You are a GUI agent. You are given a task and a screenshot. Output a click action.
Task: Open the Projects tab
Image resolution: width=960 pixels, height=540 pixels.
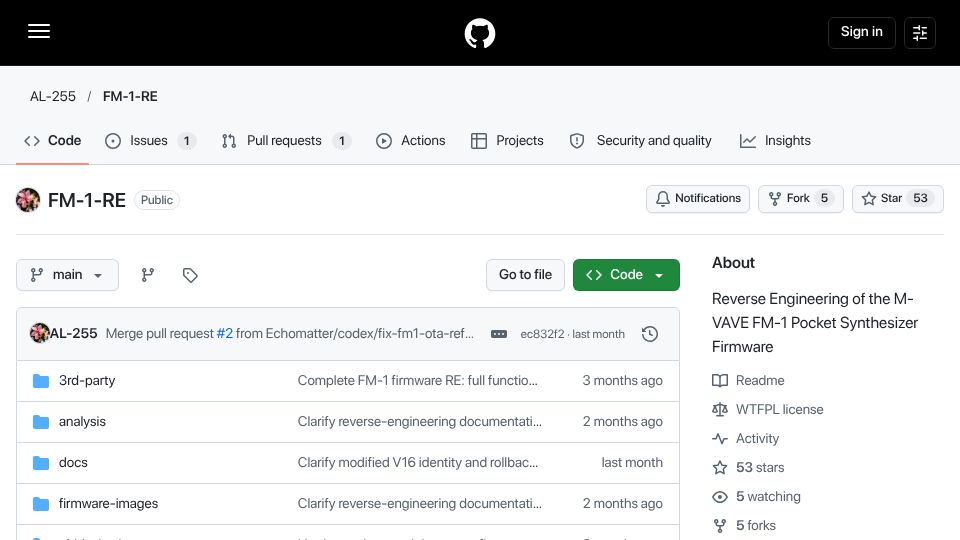tap(507, 141)
